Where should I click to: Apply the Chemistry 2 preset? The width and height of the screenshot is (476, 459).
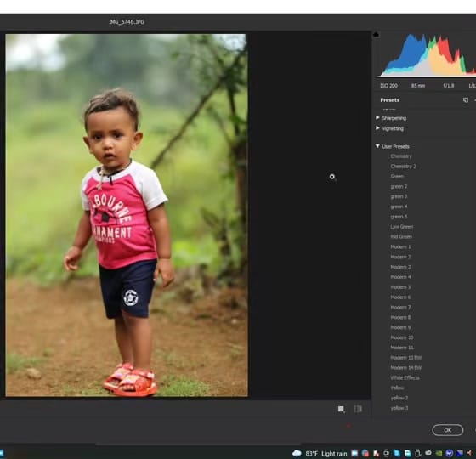(x=403, y=167)
